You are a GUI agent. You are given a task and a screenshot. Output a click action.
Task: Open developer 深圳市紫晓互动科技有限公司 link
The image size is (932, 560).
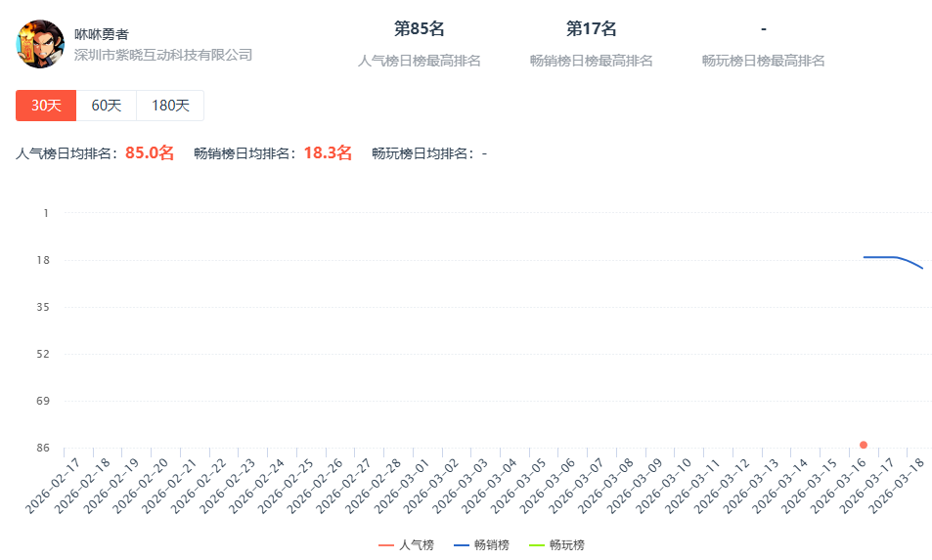(x=163, y=55)
